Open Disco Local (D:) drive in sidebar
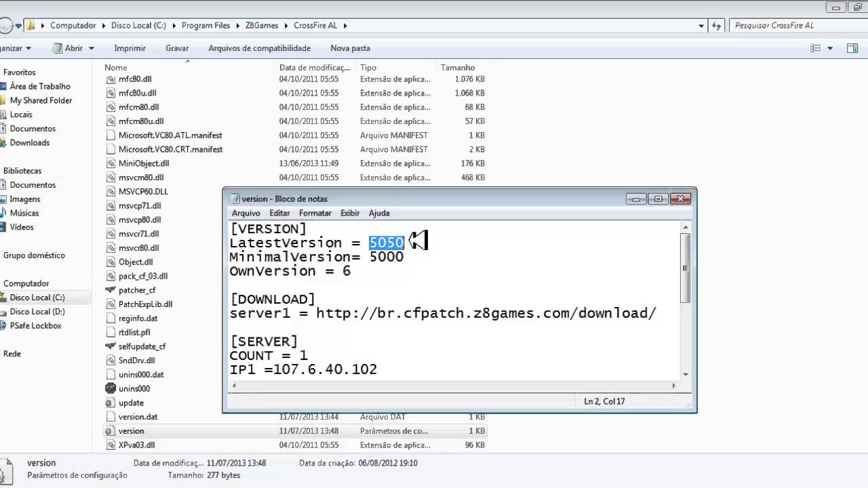 37,312
